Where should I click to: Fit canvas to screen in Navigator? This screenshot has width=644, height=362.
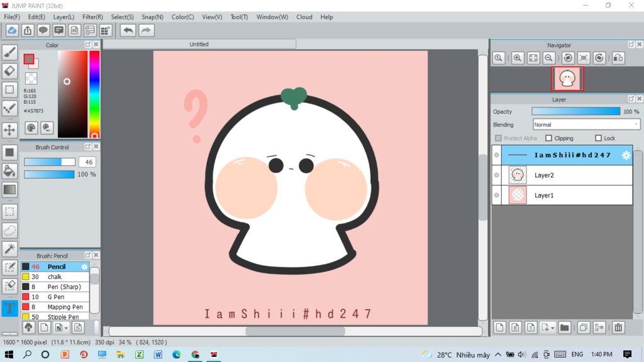coord(533,58)
